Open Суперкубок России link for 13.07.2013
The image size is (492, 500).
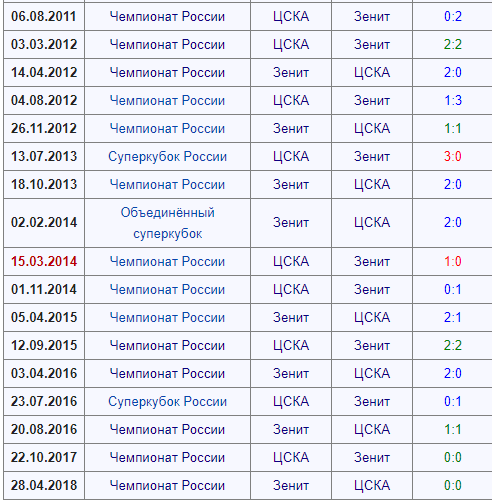point(167,156)
